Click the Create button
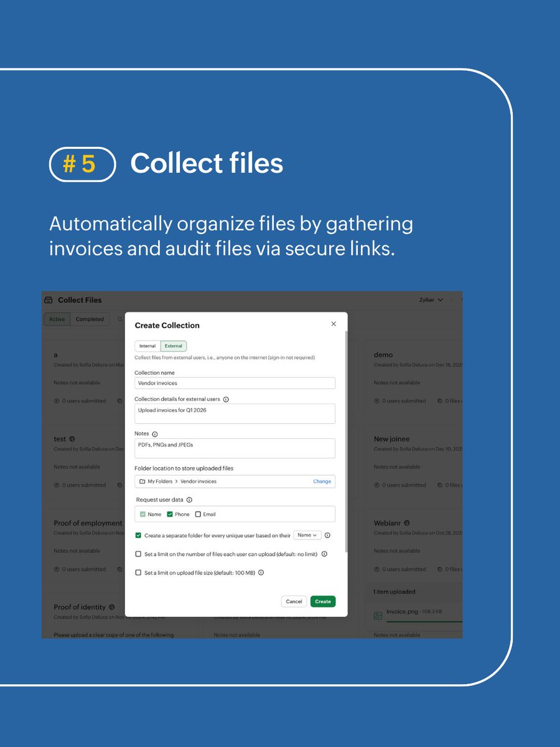The image size is (560, 747). click(323, 601)
